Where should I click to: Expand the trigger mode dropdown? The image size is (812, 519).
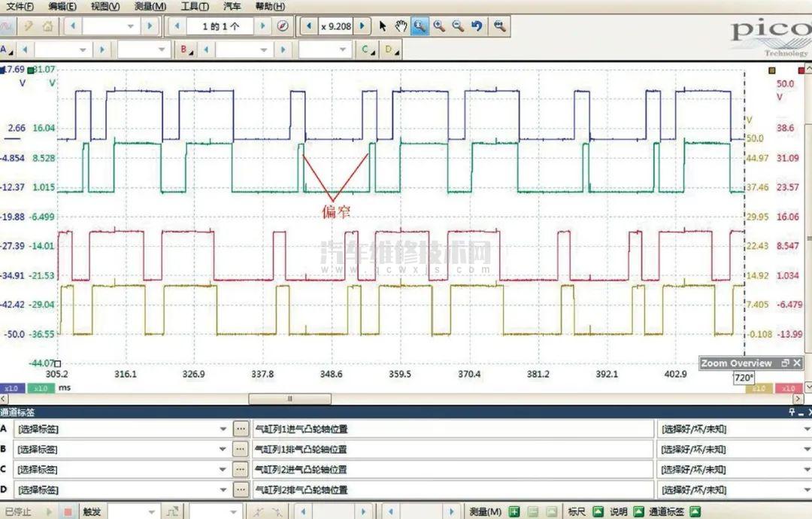153,511
